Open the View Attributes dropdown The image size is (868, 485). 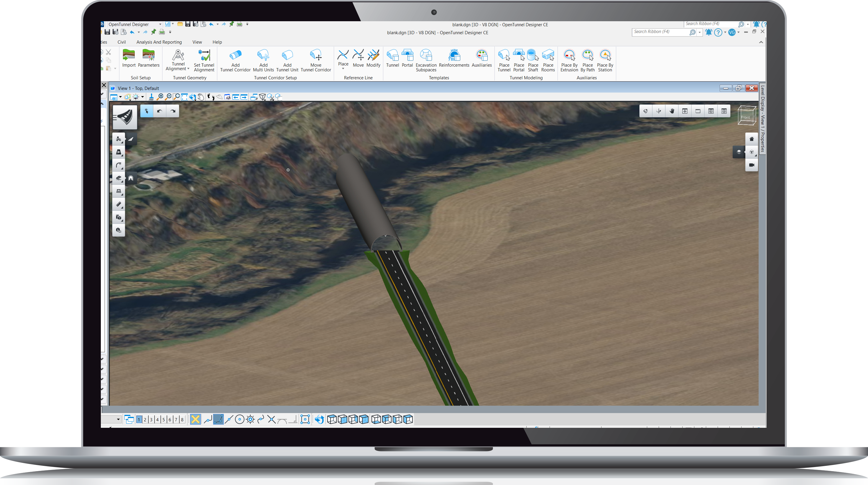(120, 97)
